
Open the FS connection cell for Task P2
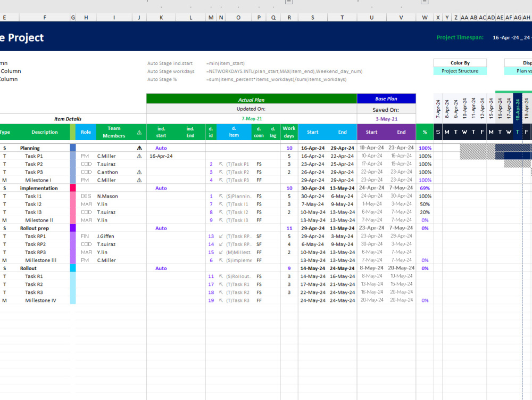point(259,164)
